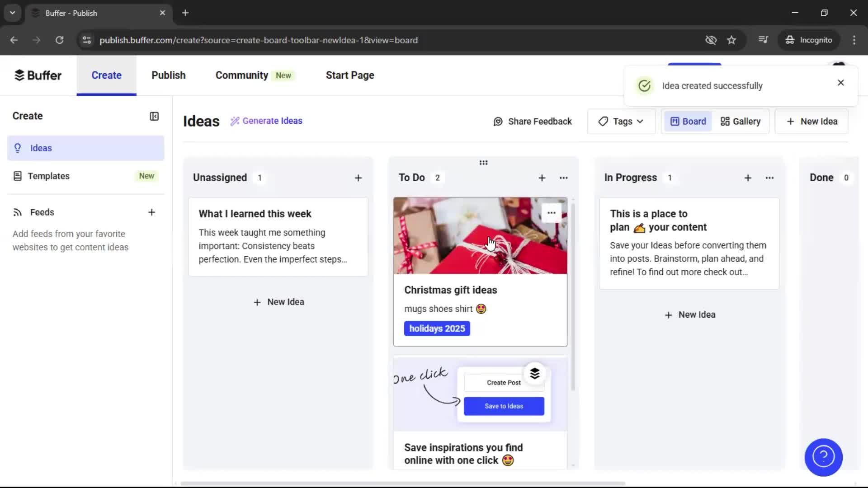Switch to Board view
Screen dimensions: 868x488
point(688,121)
